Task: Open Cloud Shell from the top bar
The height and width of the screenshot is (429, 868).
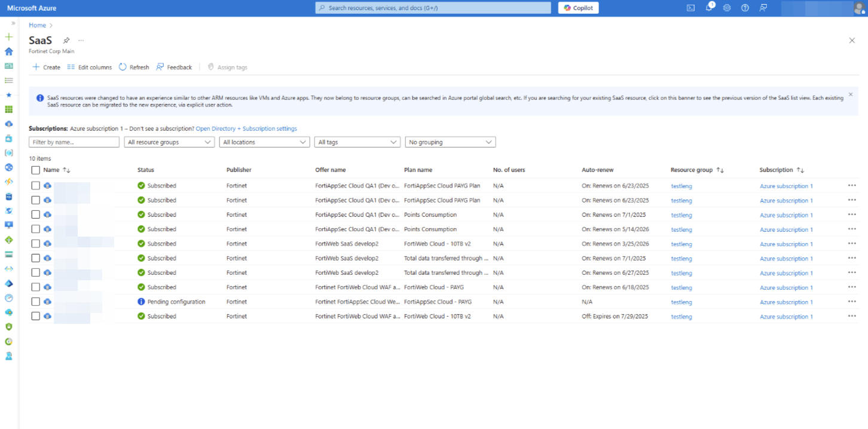Action: click(x=690, y=8)
